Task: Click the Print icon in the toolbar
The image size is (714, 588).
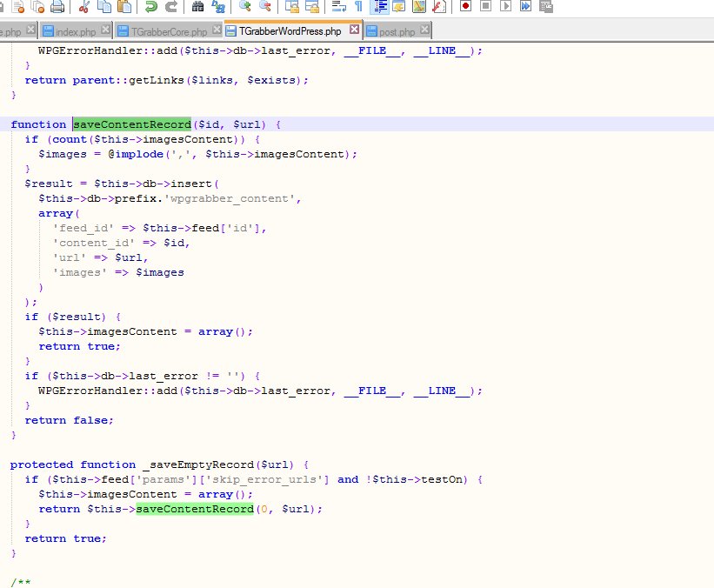Action: [57, 7]
